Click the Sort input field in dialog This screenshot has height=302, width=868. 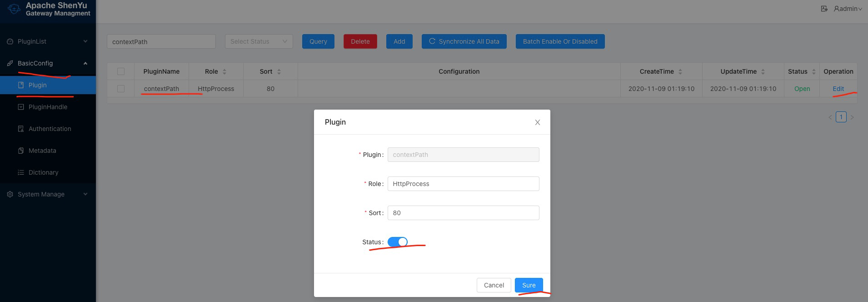coord(463,213)
